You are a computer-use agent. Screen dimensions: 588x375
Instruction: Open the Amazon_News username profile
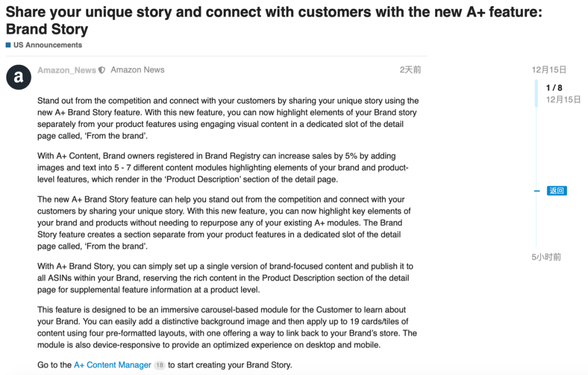point(67,70)
